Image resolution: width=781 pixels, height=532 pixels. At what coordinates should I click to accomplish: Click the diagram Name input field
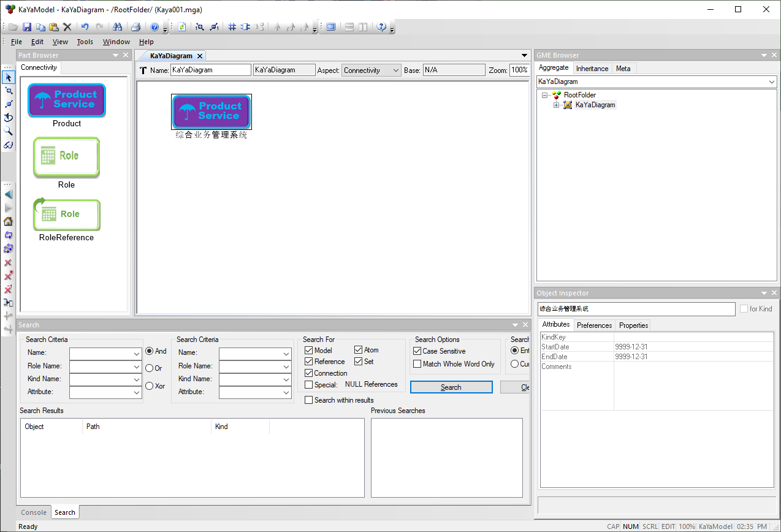210,70
